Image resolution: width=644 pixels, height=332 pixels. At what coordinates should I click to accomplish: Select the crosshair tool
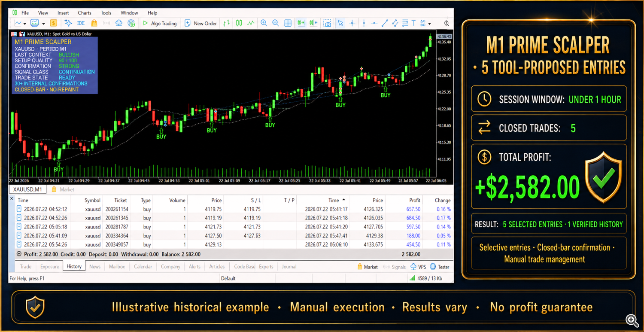click(352, 23)
